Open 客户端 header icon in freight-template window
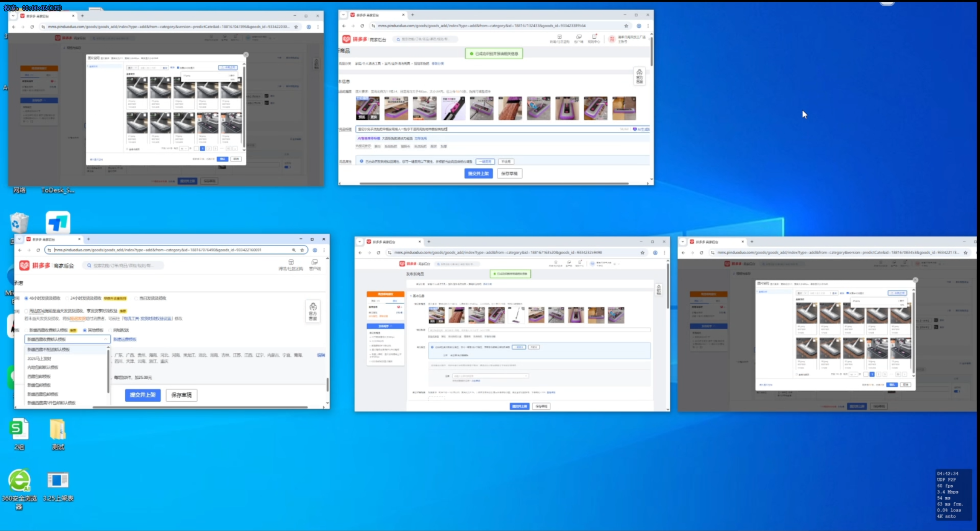Viewport: 980px width, 531px height. coord(315,265)
